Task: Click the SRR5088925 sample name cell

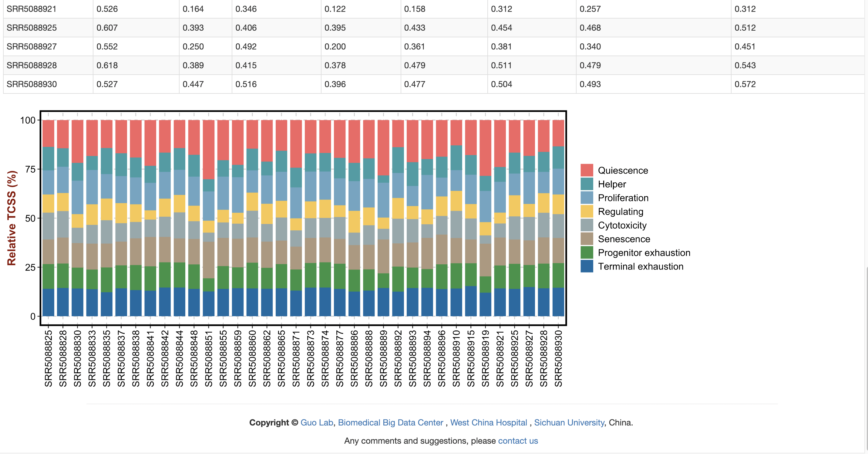Action: (x=32, y=28)
